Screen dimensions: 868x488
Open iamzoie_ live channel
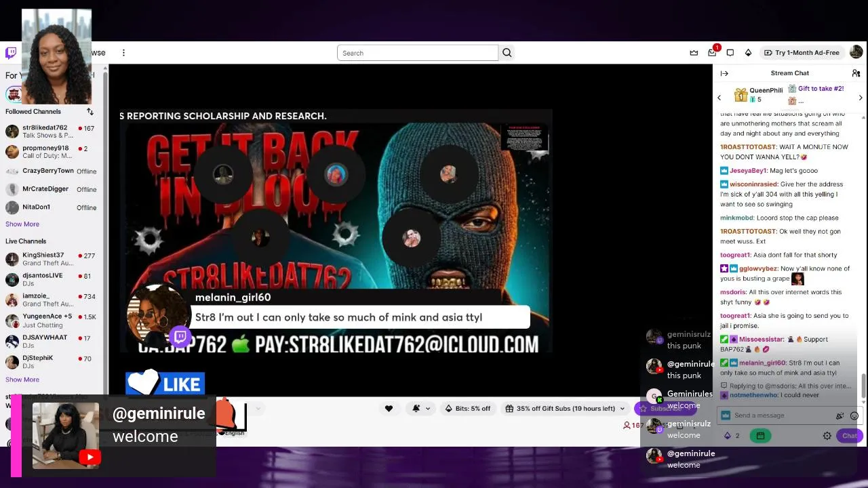tap(52, 300)
